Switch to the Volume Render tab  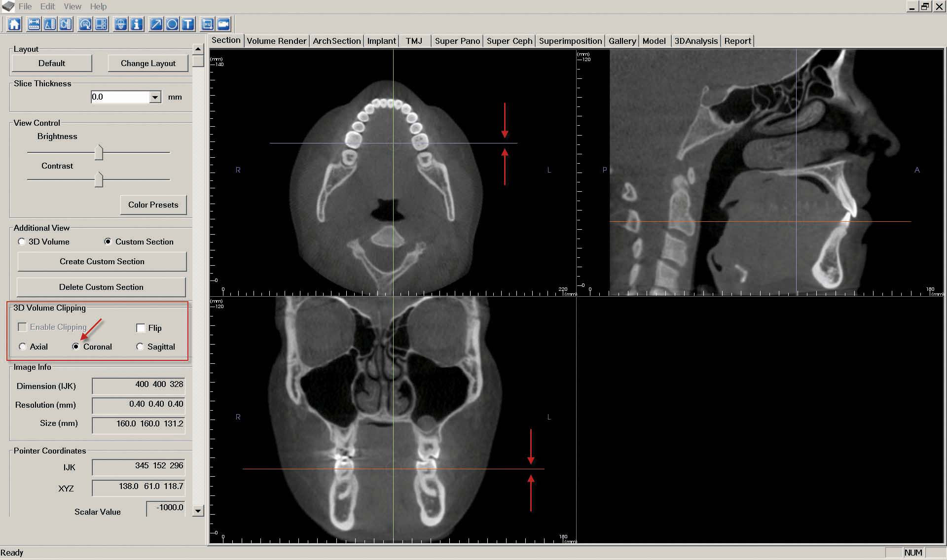276,41
